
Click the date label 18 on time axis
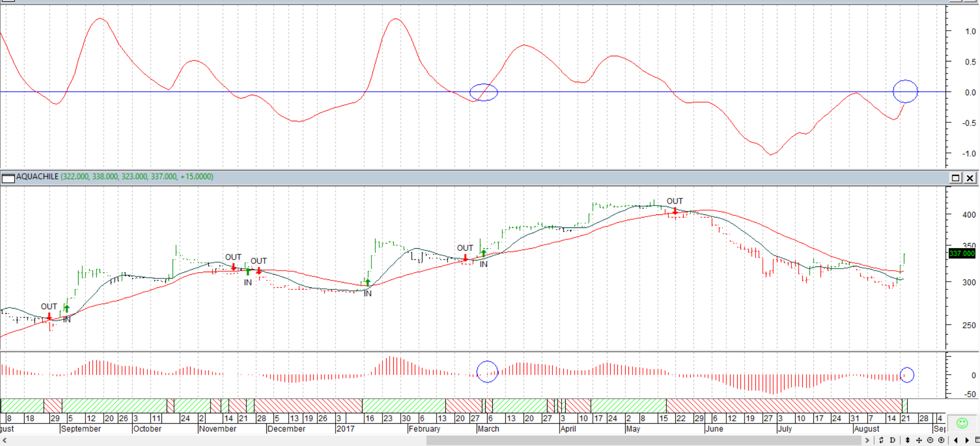30,418
